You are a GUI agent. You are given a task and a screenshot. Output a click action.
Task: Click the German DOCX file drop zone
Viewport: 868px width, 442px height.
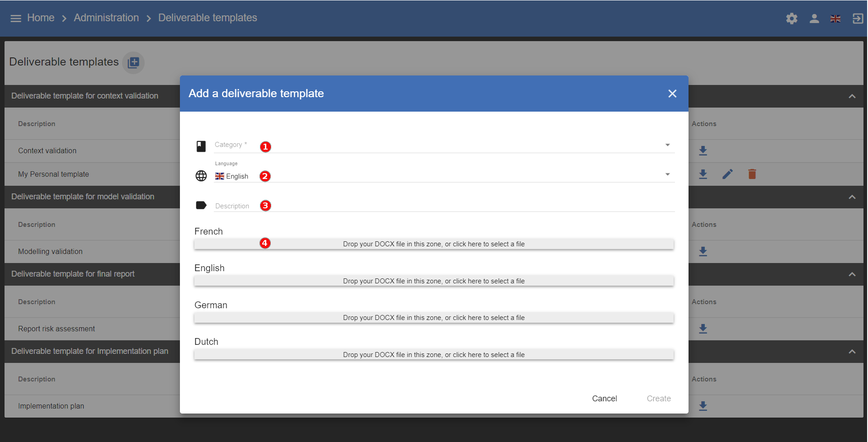pyautogui.click(x=434, y=318)
